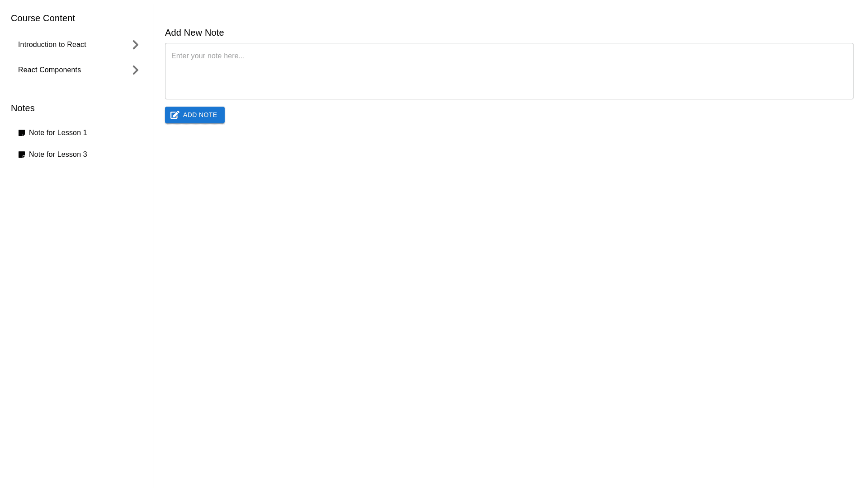Open the Introduction to React section label
This screenshot has height=488, width=868.
click(52, 45)
